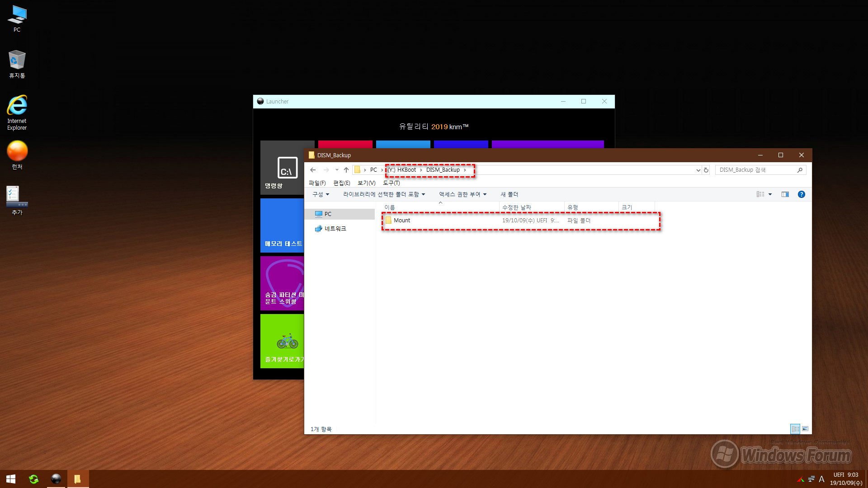Click (Y:) HKBoot in breadcrumb
Image resolution: width=868 pixels, height=488 pixels.
click(402, 170)
